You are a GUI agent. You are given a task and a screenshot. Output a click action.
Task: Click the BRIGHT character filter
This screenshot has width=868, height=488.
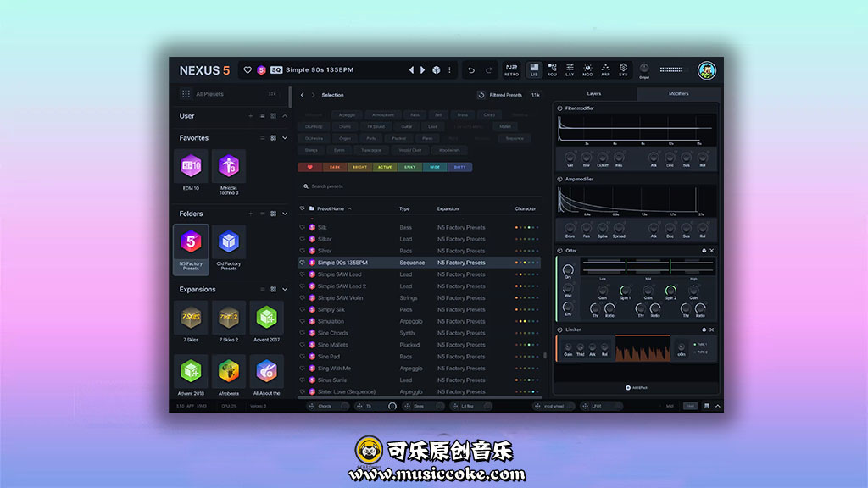359,167
